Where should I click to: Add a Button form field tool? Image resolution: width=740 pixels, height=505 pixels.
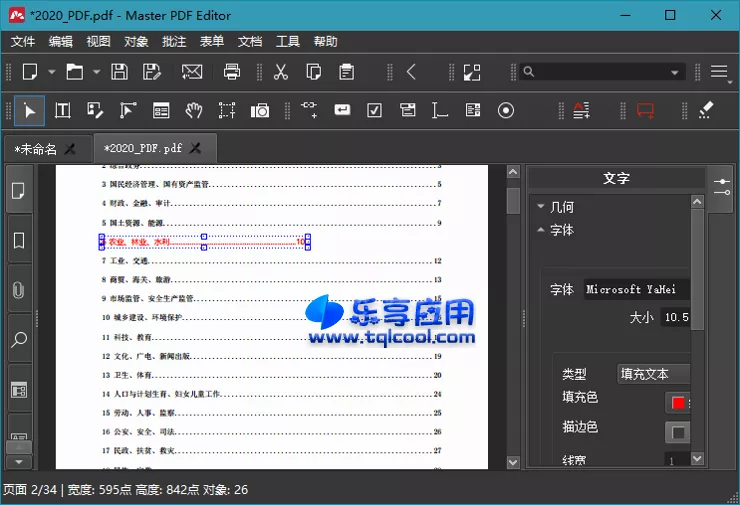point(342,110)
